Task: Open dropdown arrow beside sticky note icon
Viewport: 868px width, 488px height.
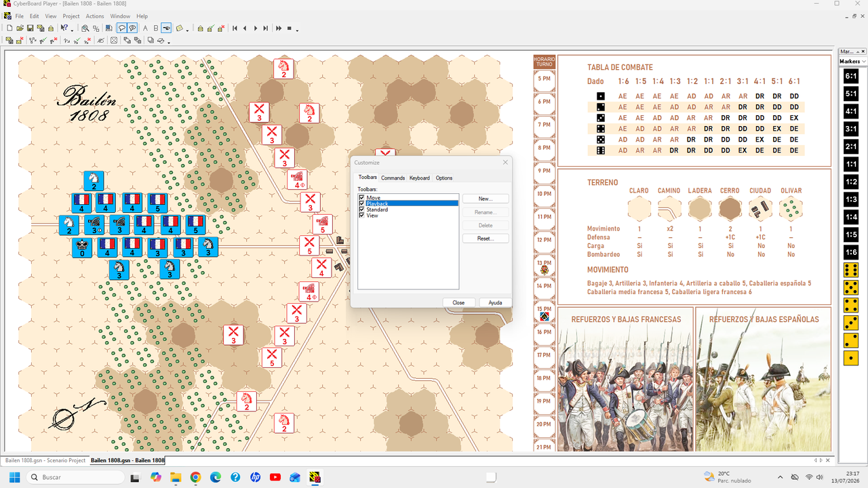Action: [x=187, y=29]
